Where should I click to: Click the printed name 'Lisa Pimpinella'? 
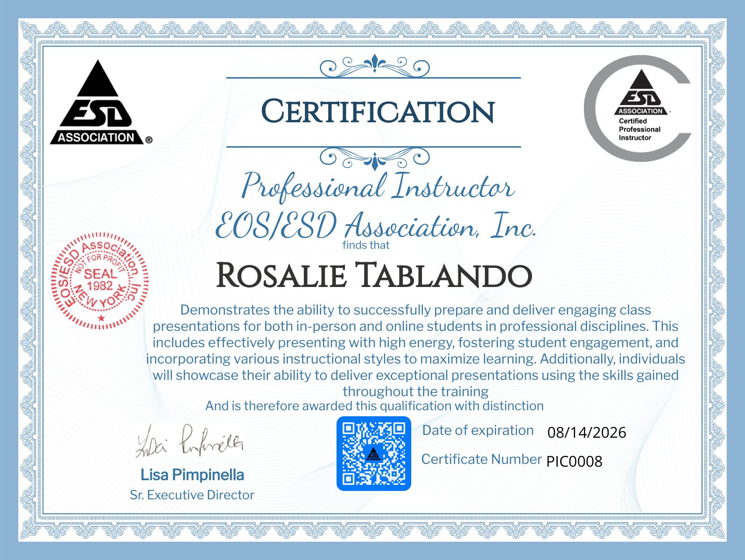pos(192,475)
